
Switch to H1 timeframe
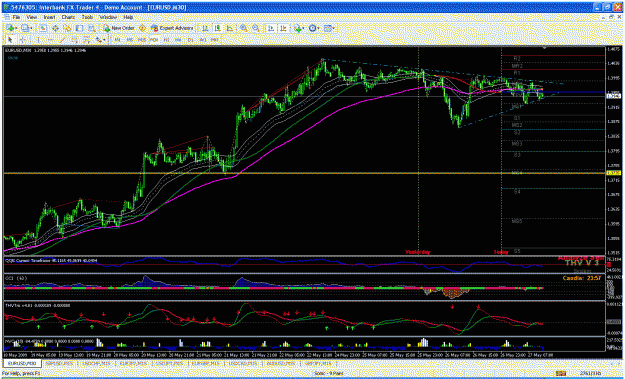[x=166, y=40]
